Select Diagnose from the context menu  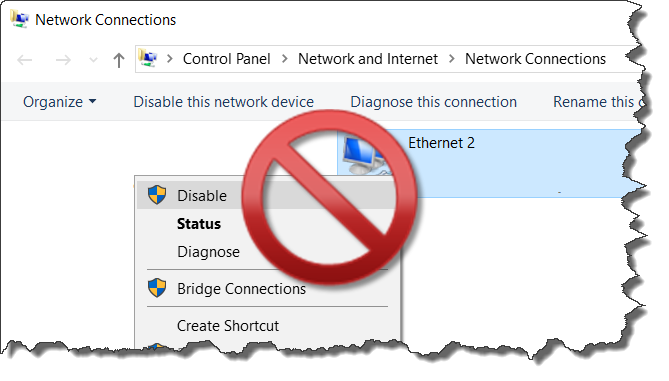coord(208,252)
